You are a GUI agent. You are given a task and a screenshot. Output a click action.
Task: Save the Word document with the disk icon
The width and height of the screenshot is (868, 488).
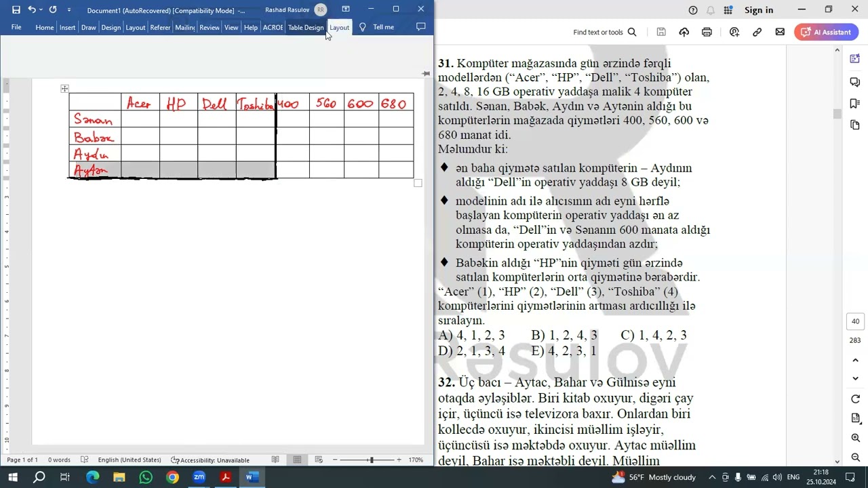coord(16,9)
